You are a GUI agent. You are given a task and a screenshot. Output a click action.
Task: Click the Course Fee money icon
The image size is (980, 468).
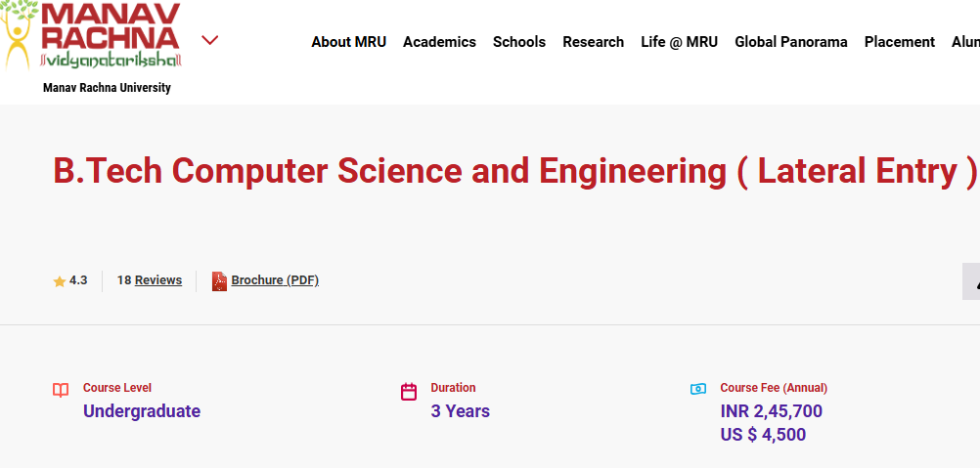tap(698, 389)
